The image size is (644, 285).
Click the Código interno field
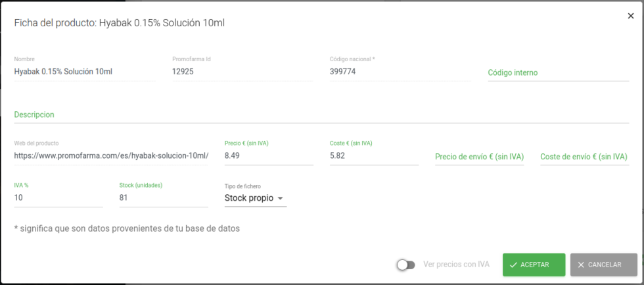[x=558, y=72]
